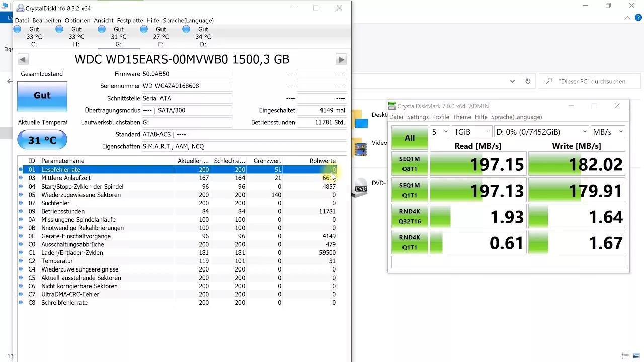Start the SEQ1M Q8T1 benchmark test

[409, 164]
